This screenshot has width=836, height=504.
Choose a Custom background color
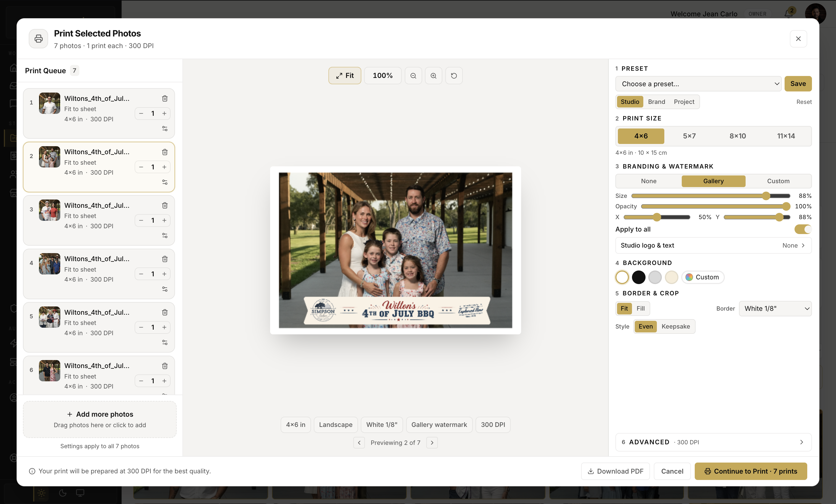coord(703,277)
